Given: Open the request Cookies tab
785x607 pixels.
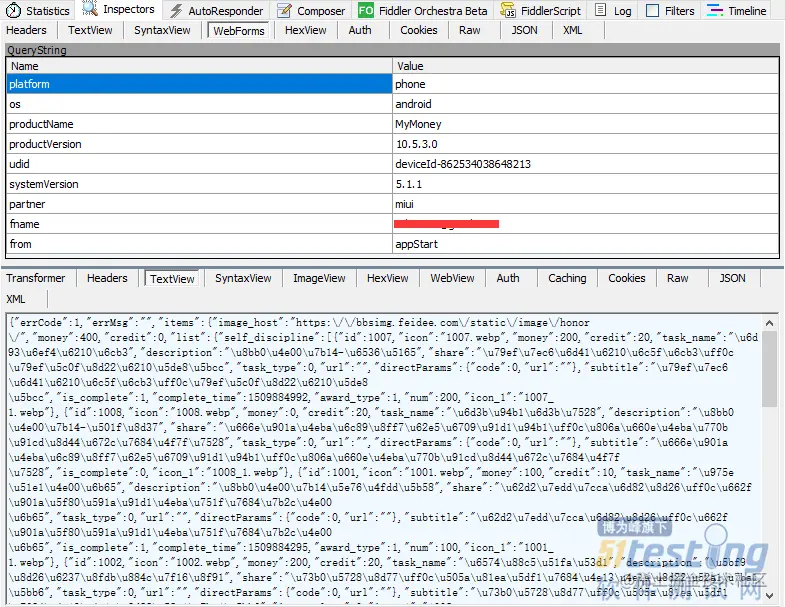Looking at the screenshot, I should pyautogui.click(x=419, y=30).
